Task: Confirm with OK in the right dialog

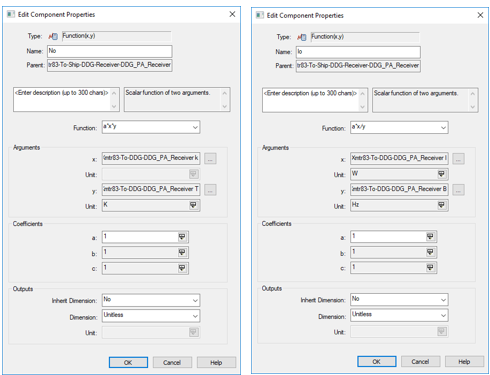Action: pyautogui.click(x=377, y=362)
